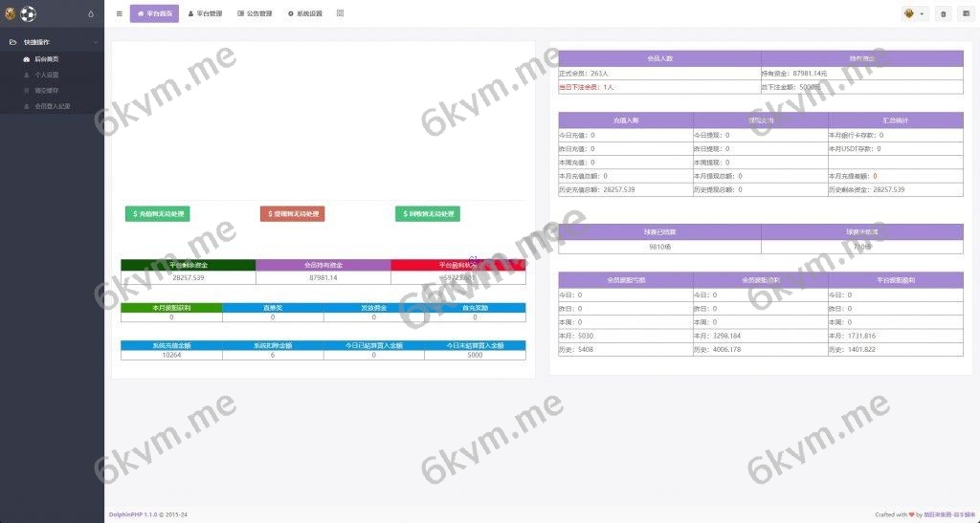Open 个人设置 in the sidebar
The image size is (980, 523).
tap(46, 75)
